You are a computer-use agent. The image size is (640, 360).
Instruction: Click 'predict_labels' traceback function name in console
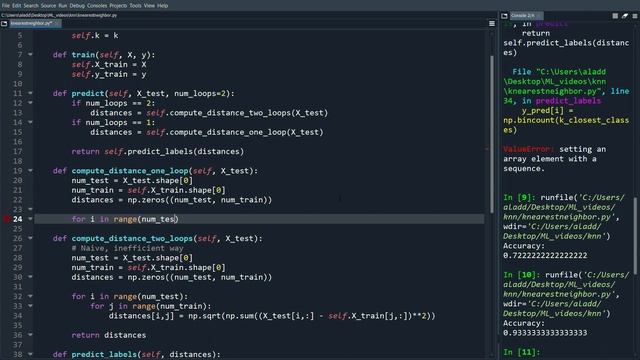(568, 100)
